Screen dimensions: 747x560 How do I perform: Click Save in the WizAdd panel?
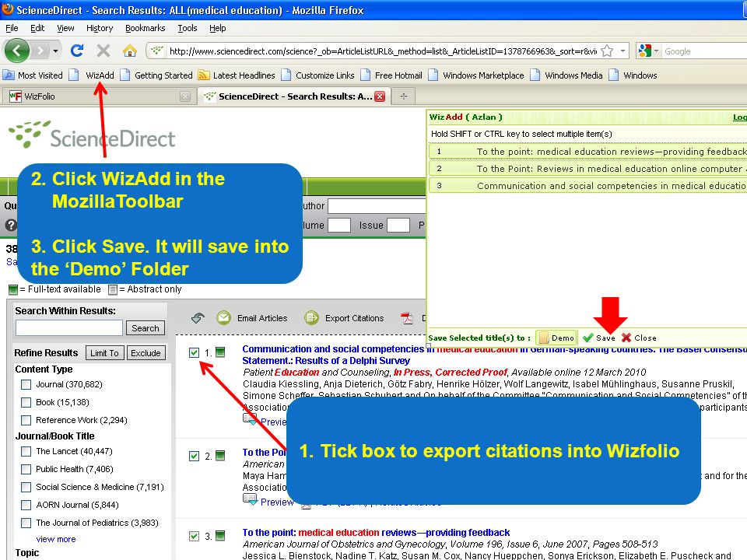point(600,338)
